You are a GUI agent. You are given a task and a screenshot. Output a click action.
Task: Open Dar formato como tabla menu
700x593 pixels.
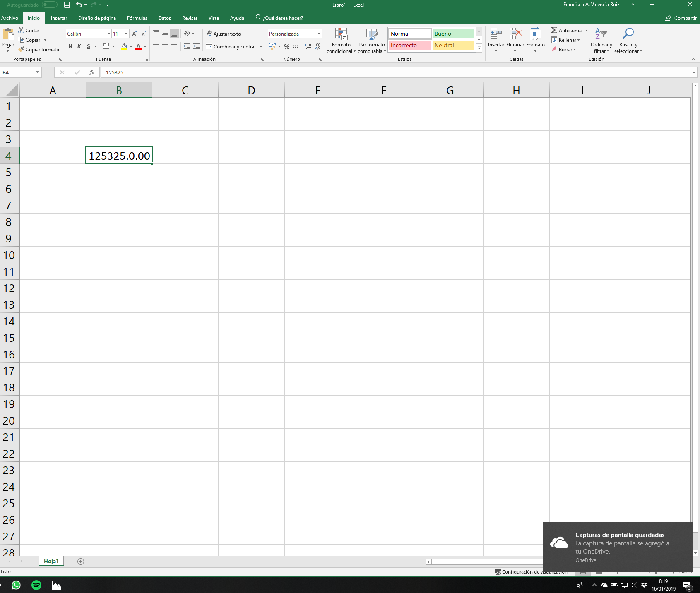click(372, 41)
